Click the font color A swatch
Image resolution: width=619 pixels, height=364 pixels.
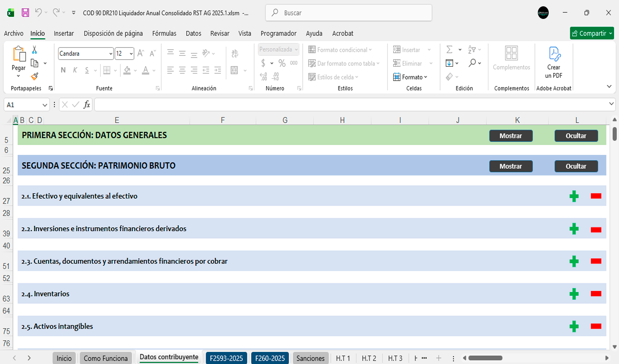click(145, 70)
